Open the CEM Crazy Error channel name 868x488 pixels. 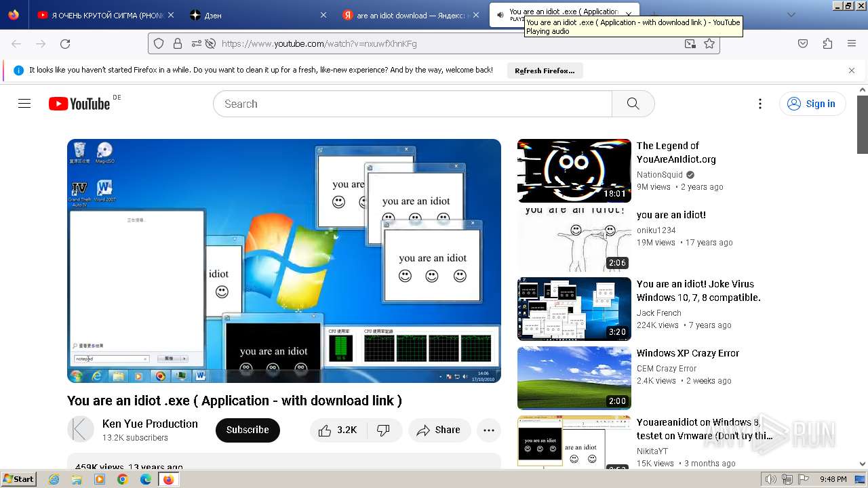[x=667, y=369]
